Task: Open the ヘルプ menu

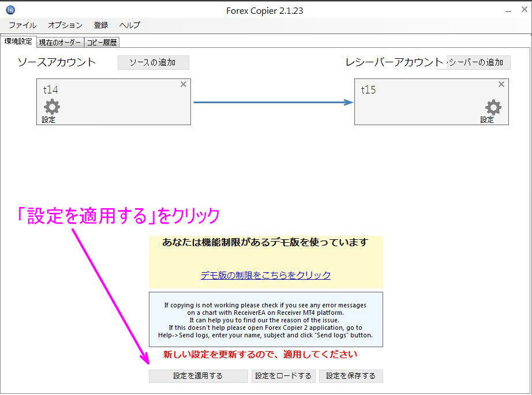Action: [x=129, y=25]
